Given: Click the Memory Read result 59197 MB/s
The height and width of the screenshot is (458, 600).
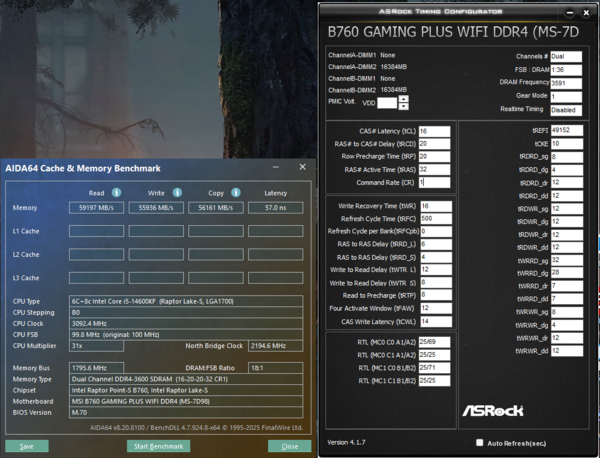Looking at the screenshot, I should tap(96, 208).
